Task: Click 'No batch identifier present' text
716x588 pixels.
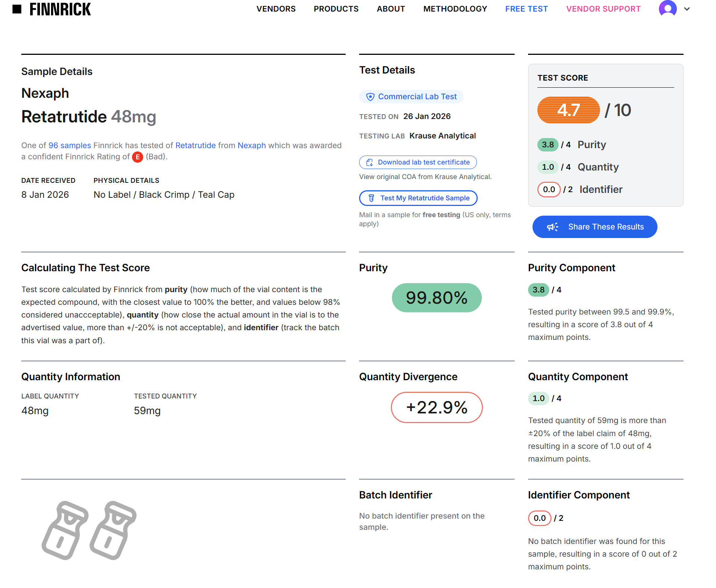Action: coord(422,522)
